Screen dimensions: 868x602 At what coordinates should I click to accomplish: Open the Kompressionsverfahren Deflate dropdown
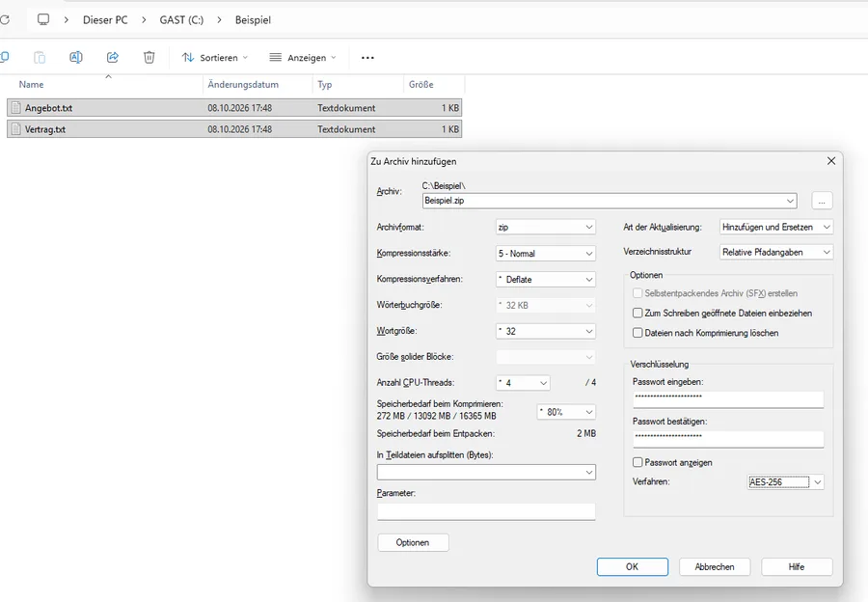[x=546, y=279]
